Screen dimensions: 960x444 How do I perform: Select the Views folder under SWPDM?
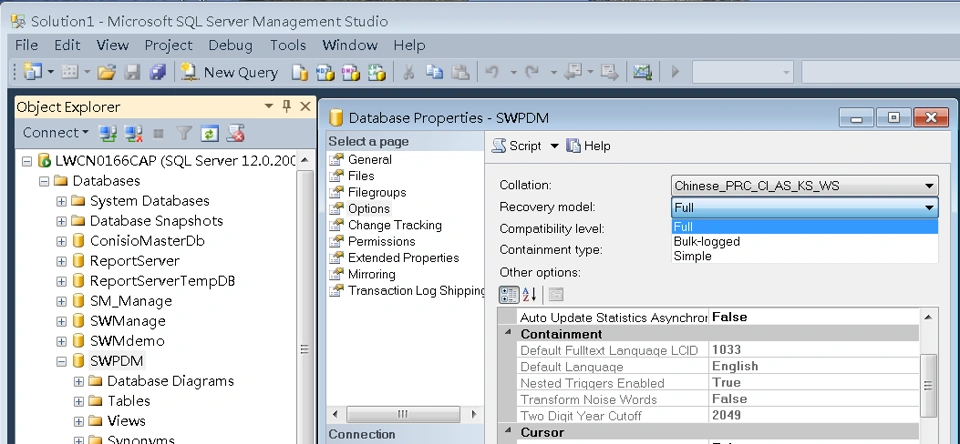tap(126, 421)
